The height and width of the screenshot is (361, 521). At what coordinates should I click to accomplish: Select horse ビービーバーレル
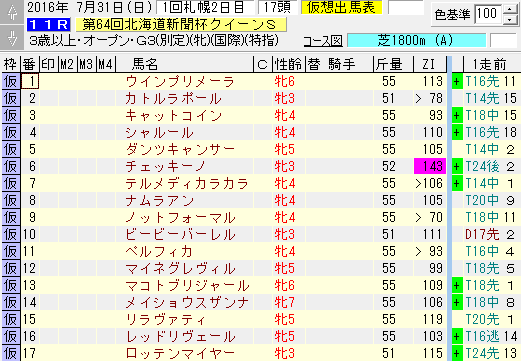pos(180,235)
